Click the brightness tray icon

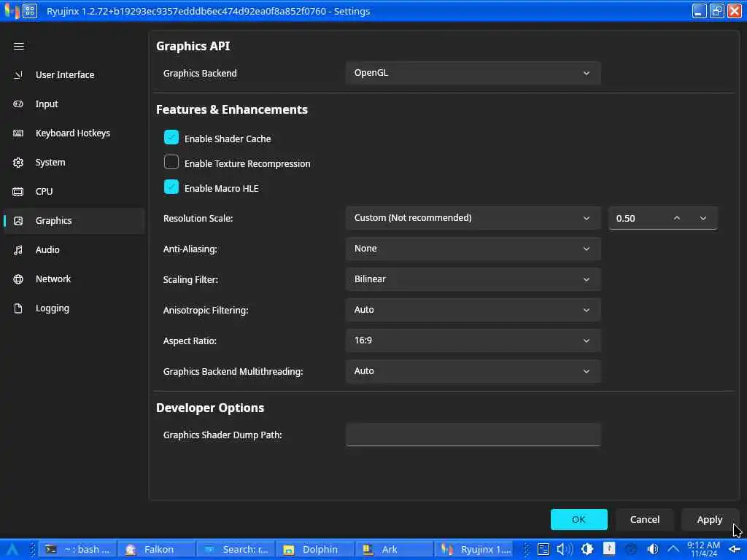587,550
